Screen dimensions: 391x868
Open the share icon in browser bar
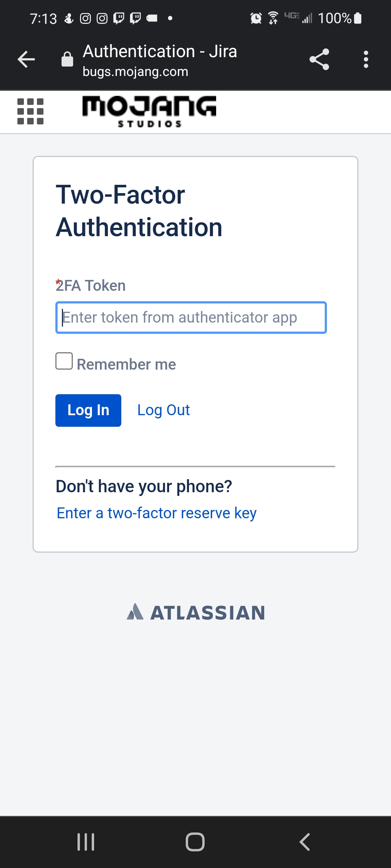[x=319, y=59]
